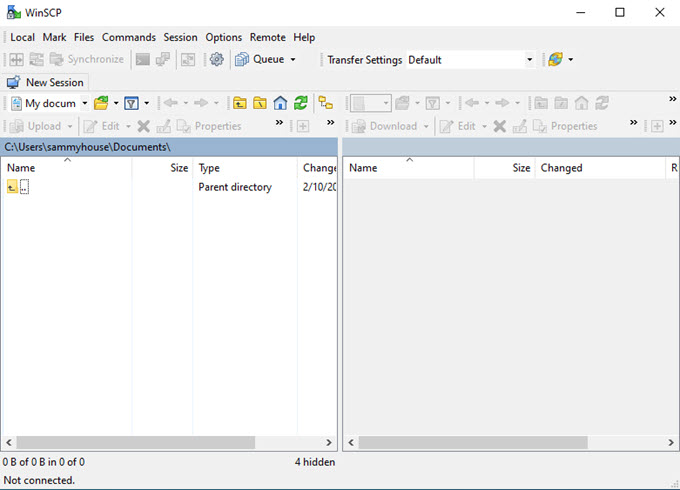Click the local Refresh green arrows icon

tap(301, 103)
